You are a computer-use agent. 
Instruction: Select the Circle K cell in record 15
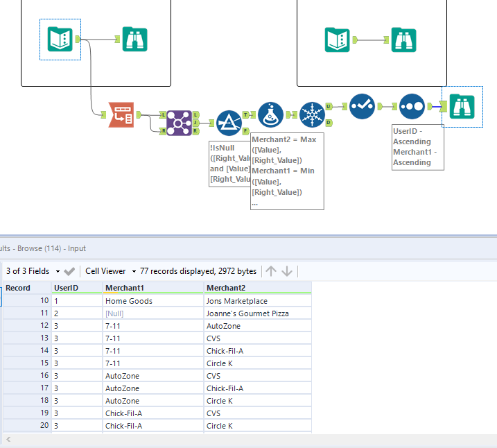(258, 363)
